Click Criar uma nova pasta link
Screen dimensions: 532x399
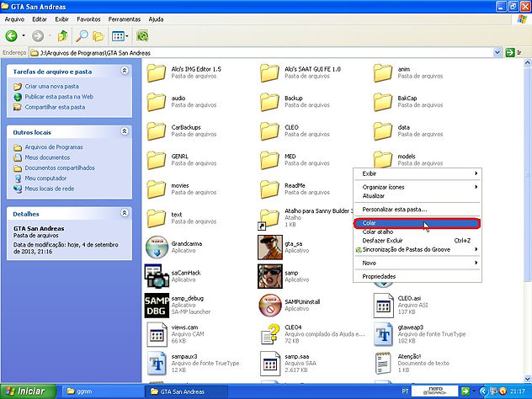52,86
